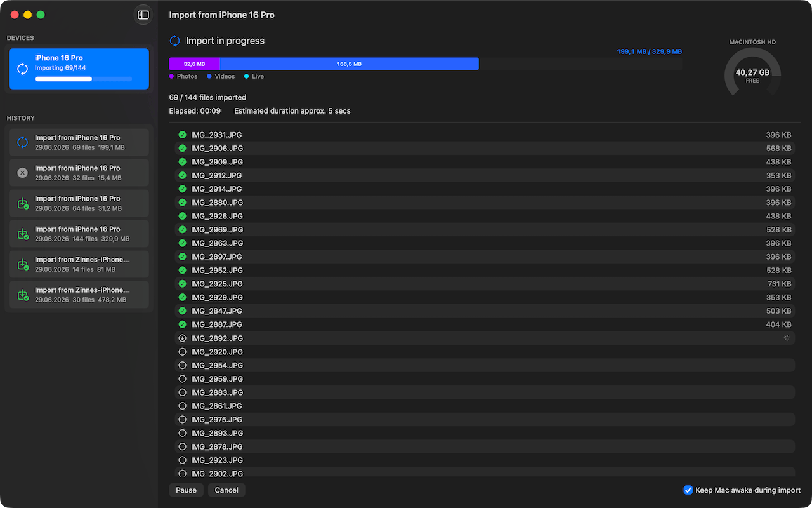The height and width of the screenshot is (508, 812).
Task: Open the 144 files 329,9 MB history entry
Action: [x=79, y=234]
